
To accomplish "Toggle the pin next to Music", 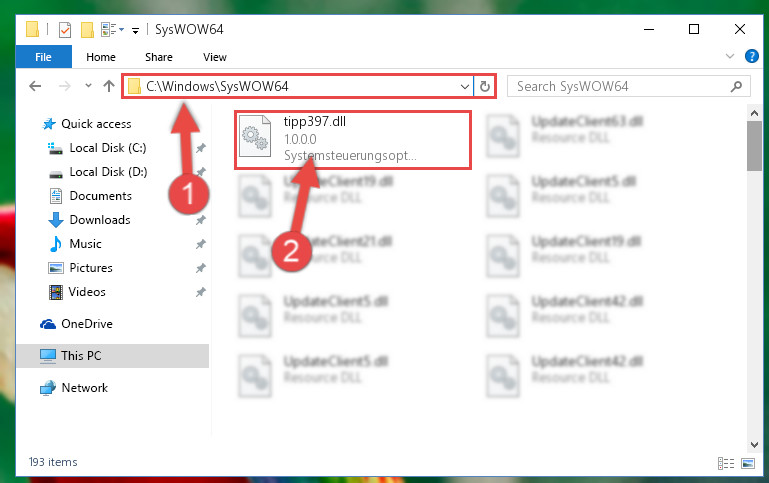I will pyautogui.click(x=201, y=244).
